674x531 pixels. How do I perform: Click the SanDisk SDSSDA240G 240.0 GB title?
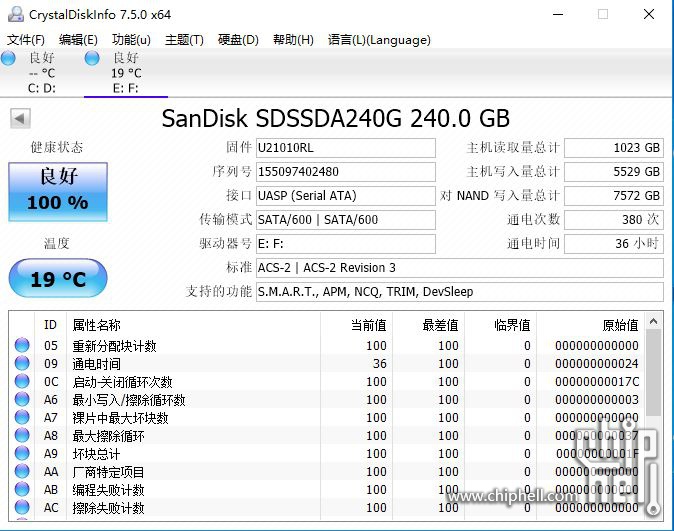pyautogui.click(x=336, y=118)
